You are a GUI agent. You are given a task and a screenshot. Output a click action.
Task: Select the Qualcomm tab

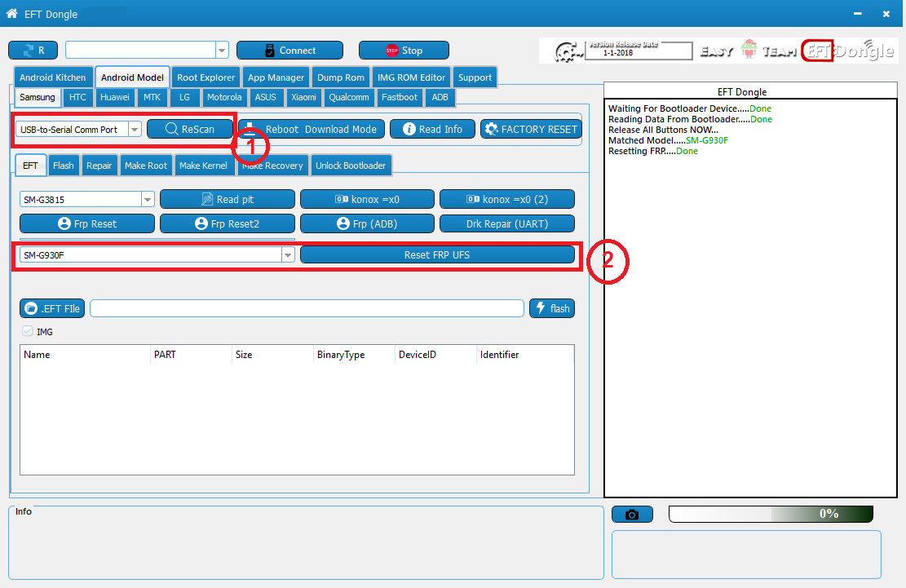tap(349, 97)
